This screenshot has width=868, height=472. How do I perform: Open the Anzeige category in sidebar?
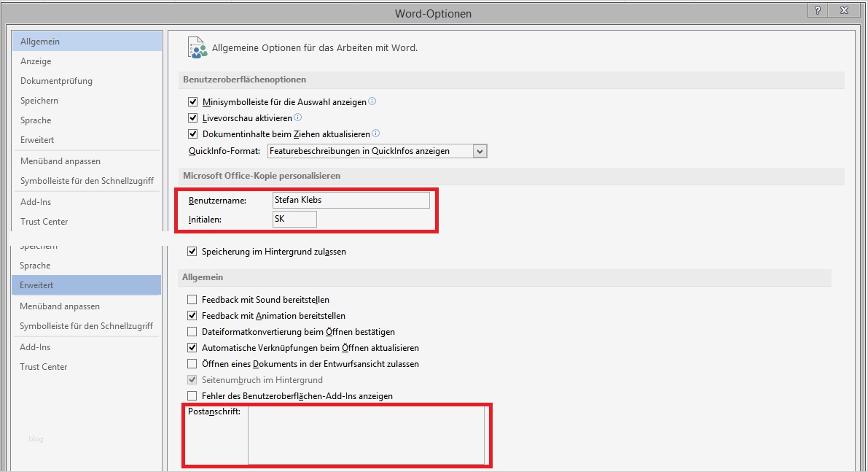pos(36,61)
